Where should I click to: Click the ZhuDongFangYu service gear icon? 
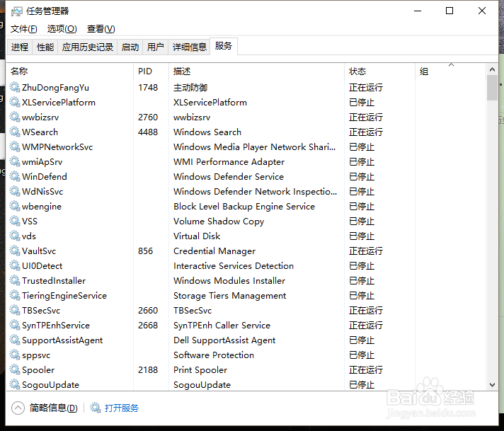click(x=14, y=87)
